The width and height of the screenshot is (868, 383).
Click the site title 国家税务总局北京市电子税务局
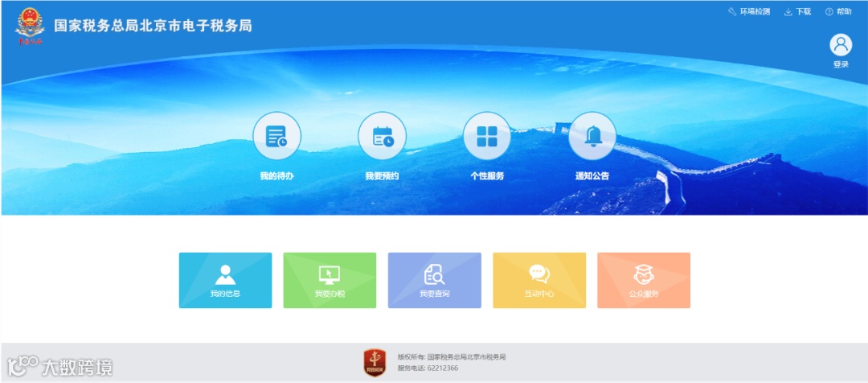click(x=153, y=26)
